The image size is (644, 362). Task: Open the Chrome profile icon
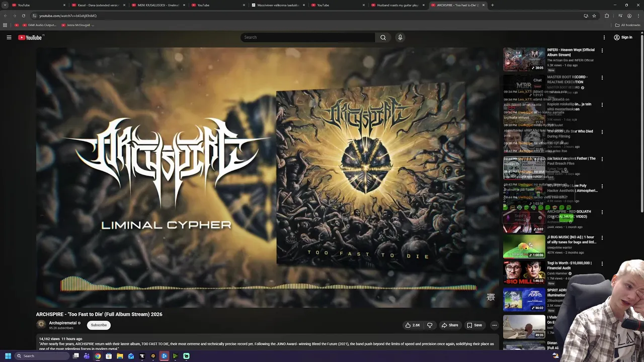point(629,16)
